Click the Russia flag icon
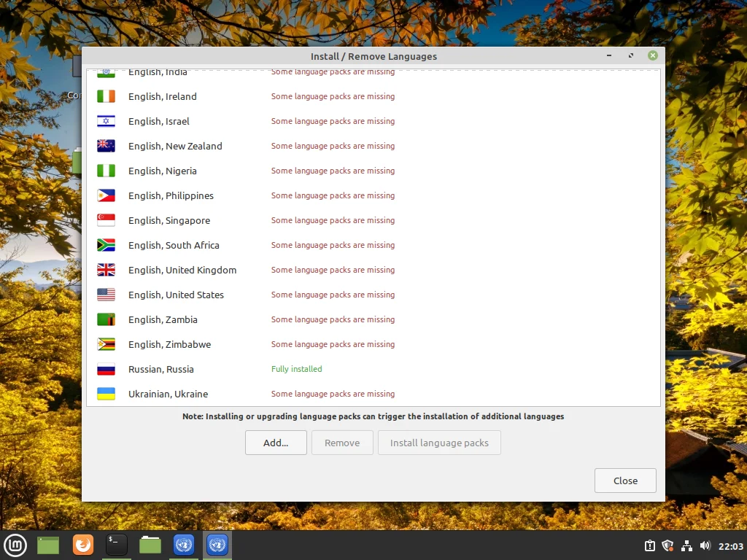Viewport: 747px width, 560px height. coord(106,369)
